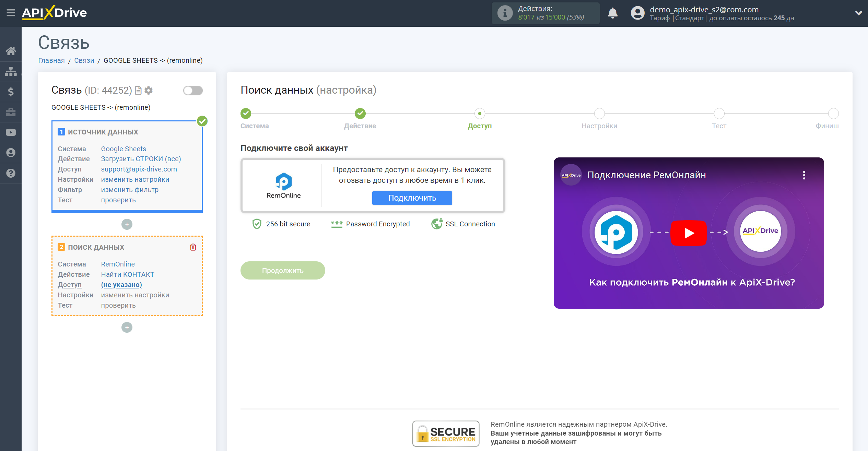
Task: Click the actions info icon
Action: point(505,13)
